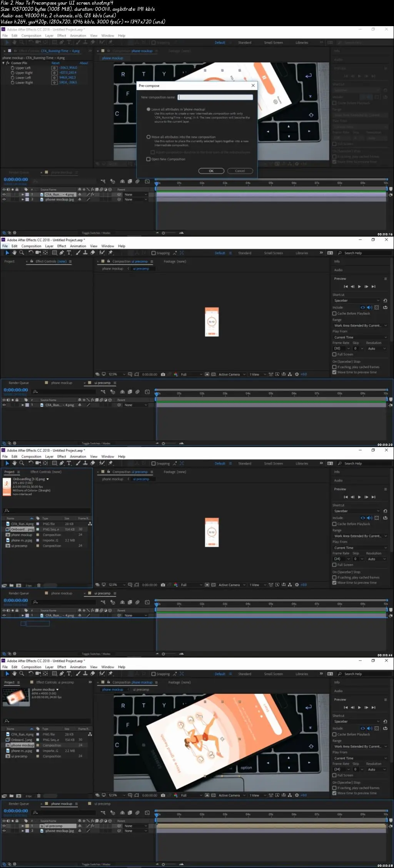Open 12.5% magnification dropdown in the 00:00:58 viewer
Viewport: 394px width, 868px height.
(117, 795)
